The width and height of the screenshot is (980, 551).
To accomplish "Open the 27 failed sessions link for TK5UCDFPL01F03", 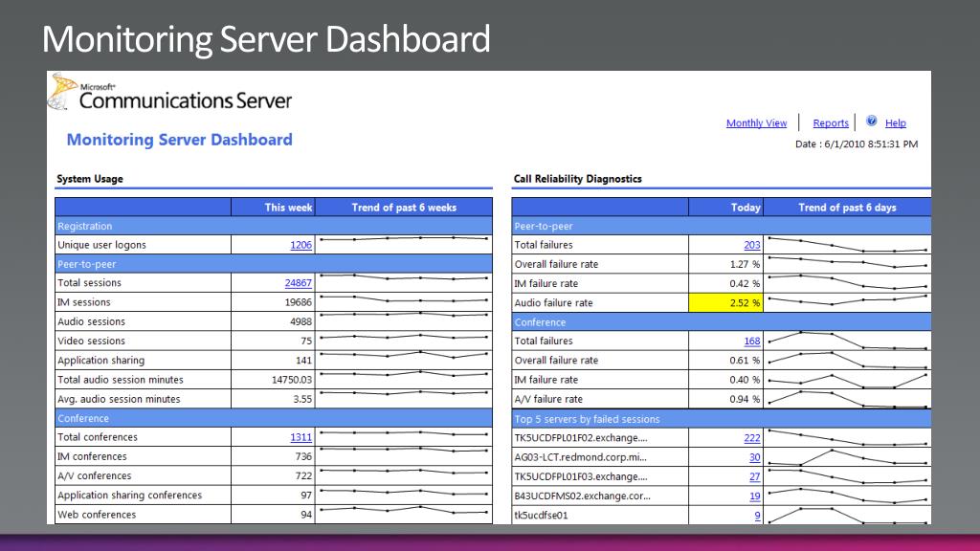I will click(755, 476).
